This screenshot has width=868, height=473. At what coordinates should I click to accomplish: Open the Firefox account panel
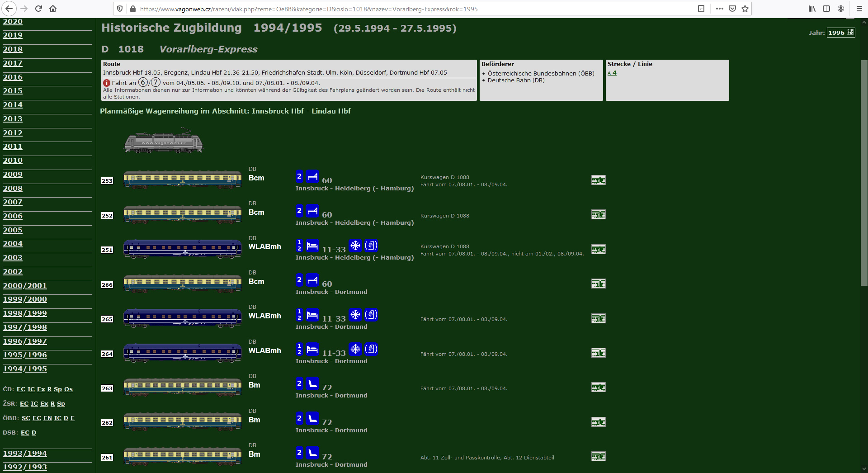(x=841, y=9)
